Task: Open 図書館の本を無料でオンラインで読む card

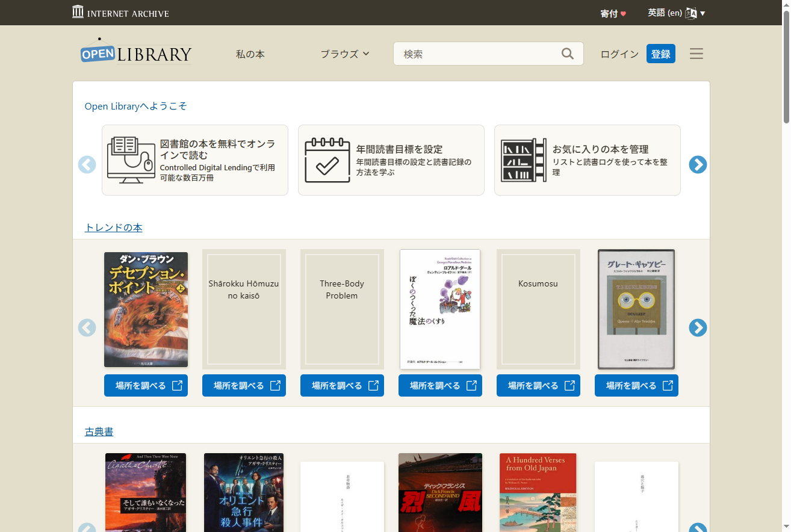Action: pyautogui.click(x=195, y=160)
